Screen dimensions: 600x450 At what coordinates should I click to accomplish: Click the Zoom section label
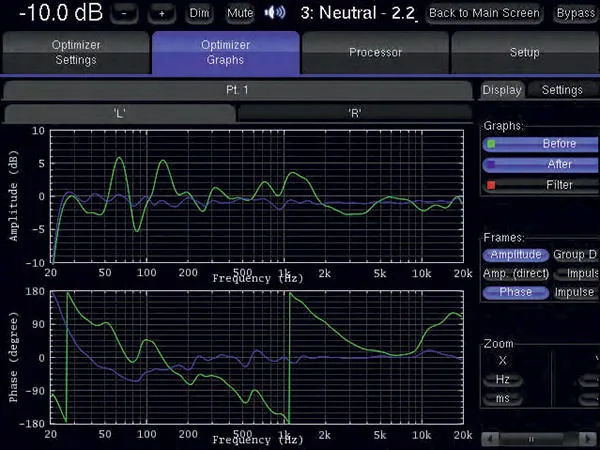(498, 344)
